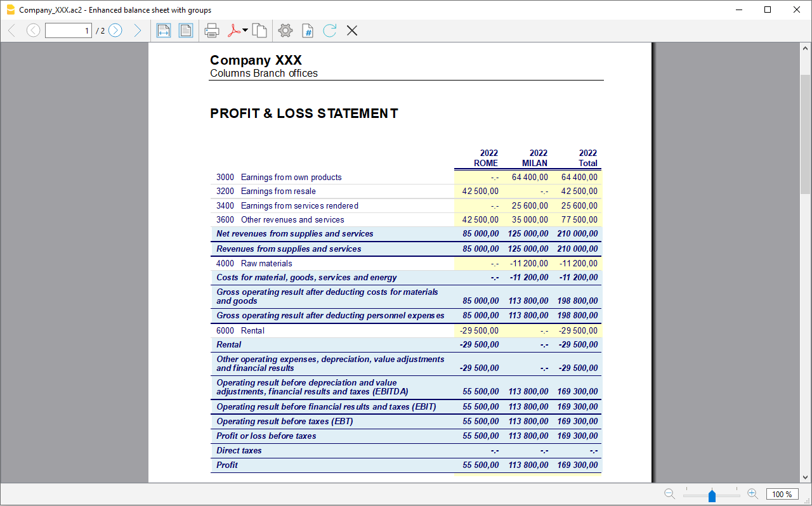The height and width of the screenshot is (506, 812).
Task: Copy the report to clipboard
Action: click(x=259, y=30)
